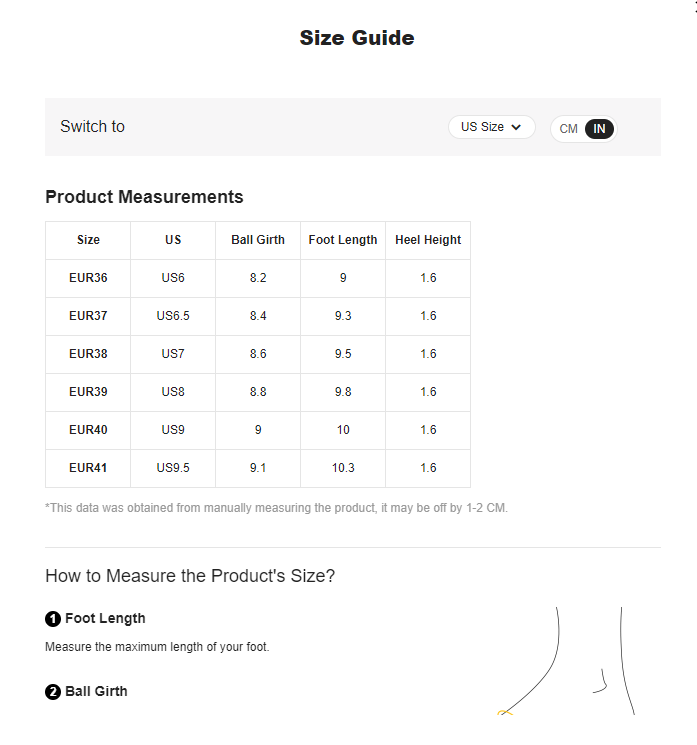
Task: Click the number 2 circle icon
Action: click(53, 692)
